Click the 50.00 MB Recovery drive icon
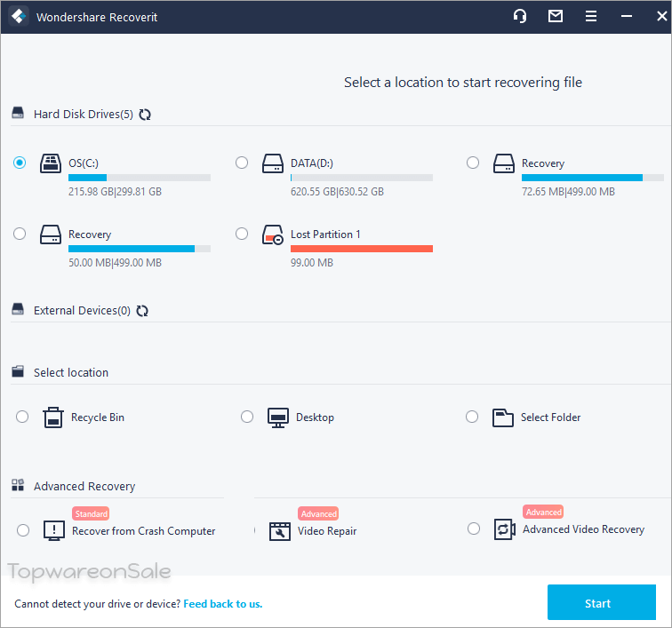This screenshot has width=672, height=628. click(x=51, y=235)
